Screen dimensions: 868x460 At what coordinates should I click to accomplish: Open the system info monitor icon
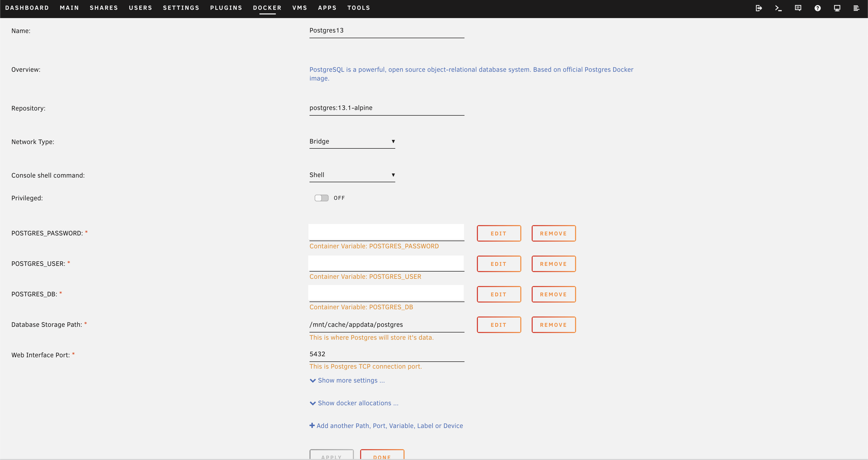coord(837,8)
